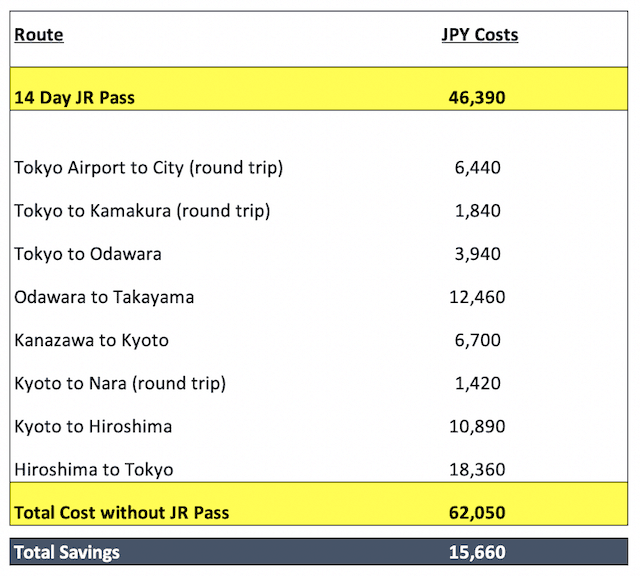Select the 14 Day JR Pass cell
Screen dimensions: 640x576
[x=74, y=98]
